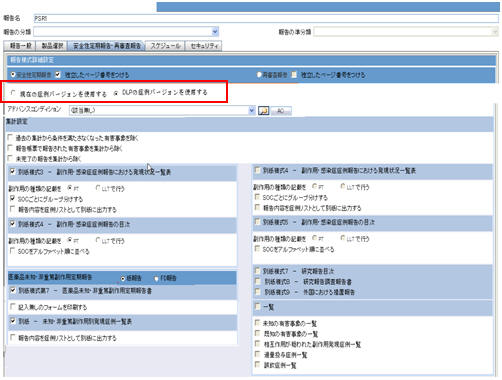Check 別紙様式4 発現状況一覧表 for 再審査報告

click(257, 170)
